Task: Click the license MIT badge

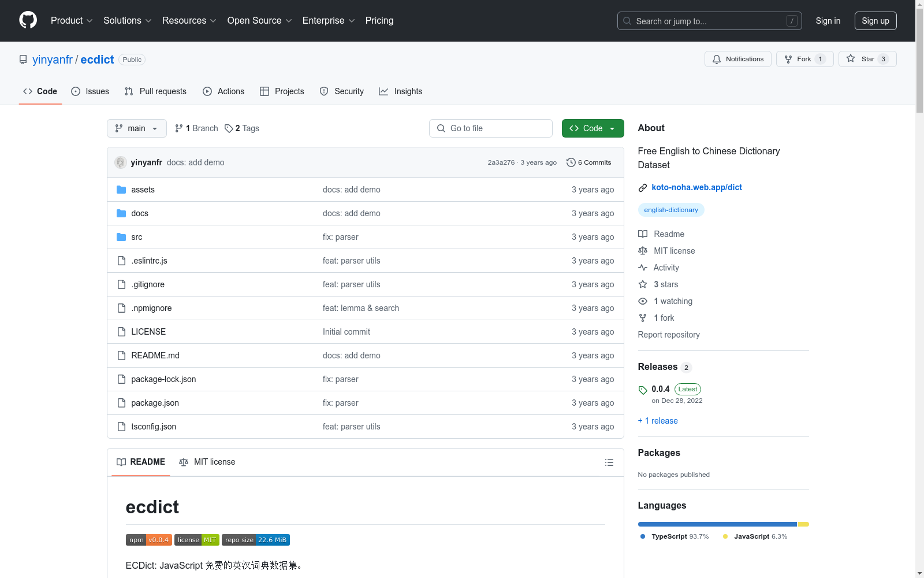Action: [x=197, y=540]
